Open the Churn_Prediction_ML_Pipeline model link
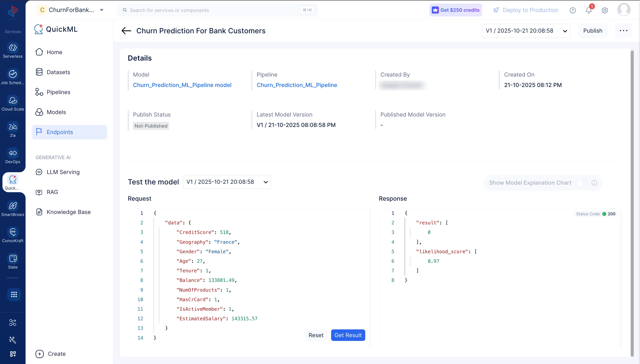 tap(182, 85)
